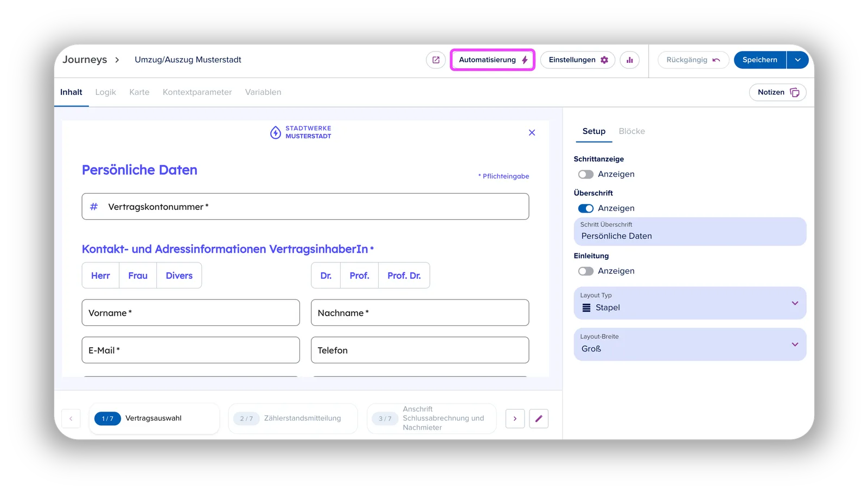Open the Layout Typ dropdown

690,303
